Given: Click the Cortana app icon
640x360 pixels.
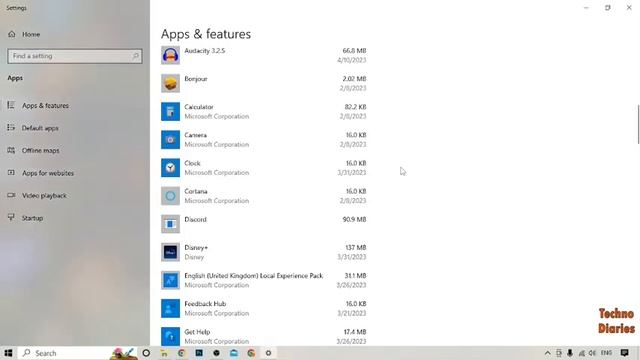Looking at the screenshot, I should tap(170, 196).
